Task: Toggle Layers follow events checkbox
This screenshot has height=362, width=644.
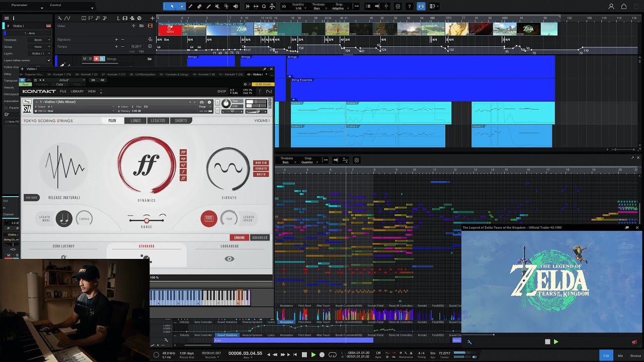Action: click(49, 60)
